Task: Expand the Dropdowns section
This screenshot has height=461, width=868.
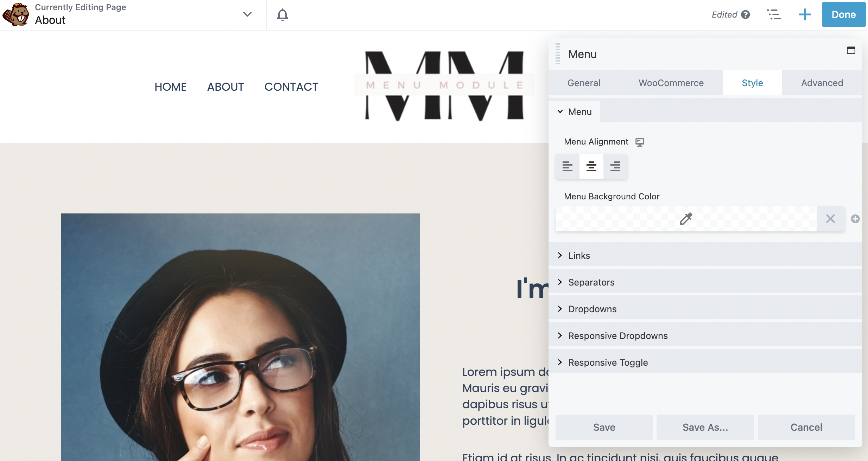Action: pos(592,309)
